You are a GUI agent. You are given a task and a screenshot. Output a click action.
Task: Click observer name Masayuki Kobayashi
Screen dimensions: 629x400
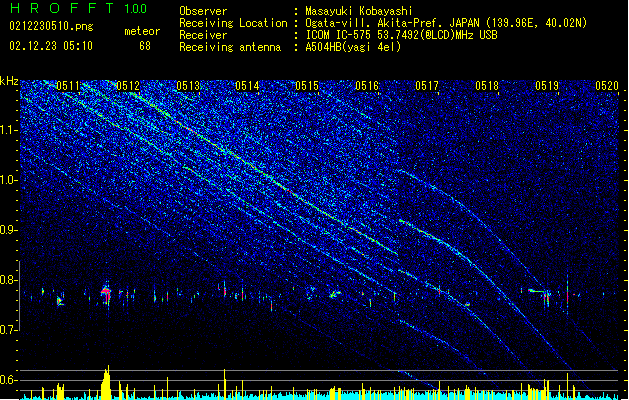(359, 11)
